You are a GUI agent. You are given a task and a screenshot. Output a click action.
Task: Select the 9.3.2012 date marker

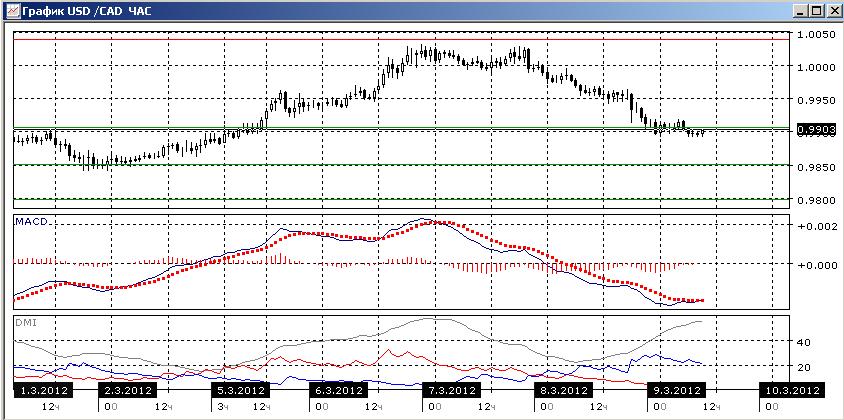tap(676, 390)
